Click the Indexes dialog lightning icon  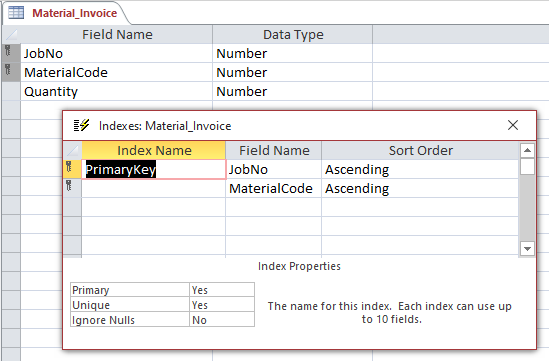pos(82,125)
